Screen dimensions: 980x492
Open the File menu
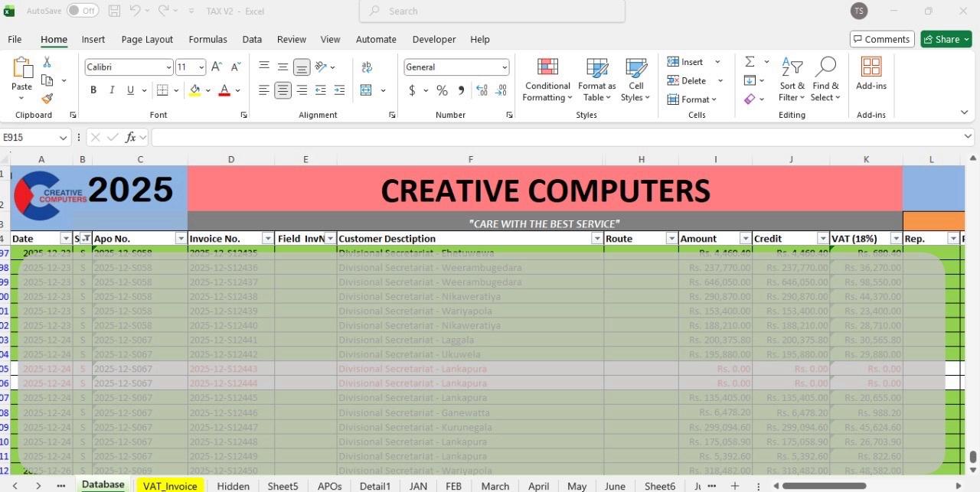[x=15, y=39]
